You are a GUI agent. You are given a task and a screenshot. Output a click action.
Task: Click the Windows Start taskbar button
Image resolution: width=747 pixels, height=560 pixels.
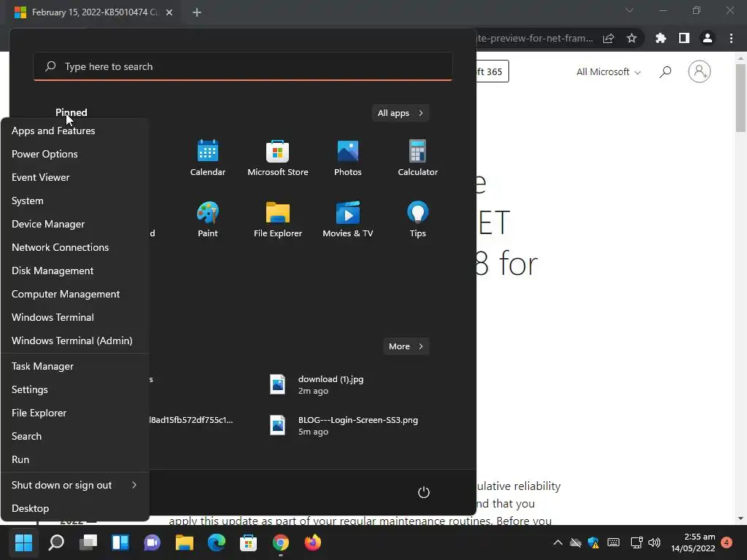point(23,542)
